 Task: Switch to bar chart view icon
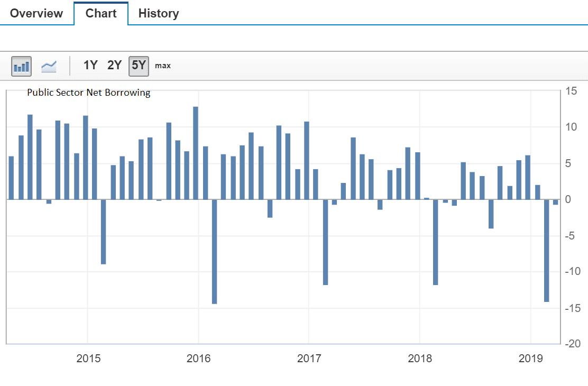click(x=22, y=66)
